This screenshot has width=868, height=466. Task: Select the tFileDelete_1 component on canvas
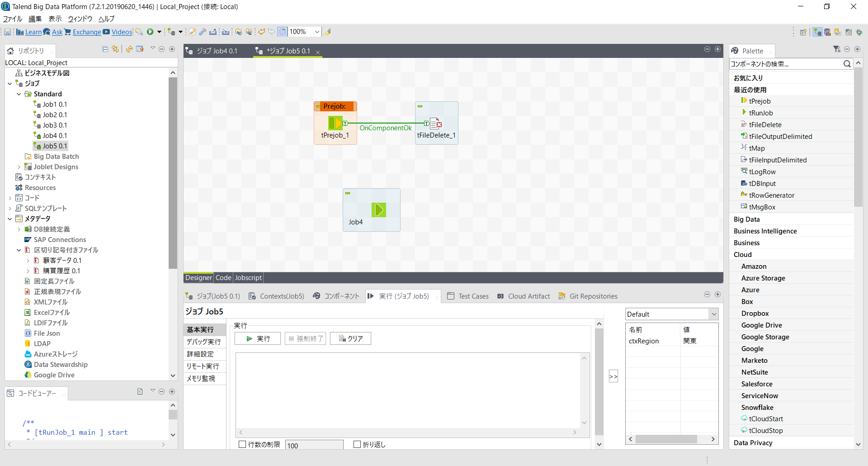point(436,124)
